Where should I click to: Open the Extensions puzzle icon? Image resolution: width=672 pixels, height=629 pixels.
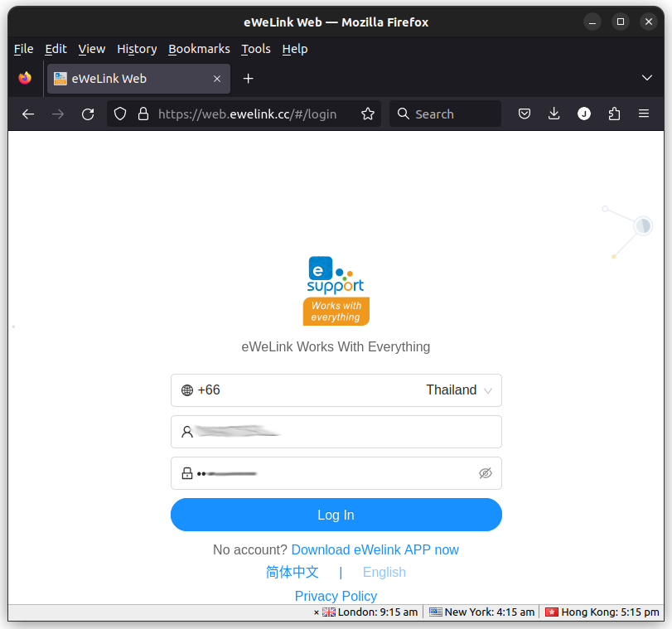(x=614, y=114)
